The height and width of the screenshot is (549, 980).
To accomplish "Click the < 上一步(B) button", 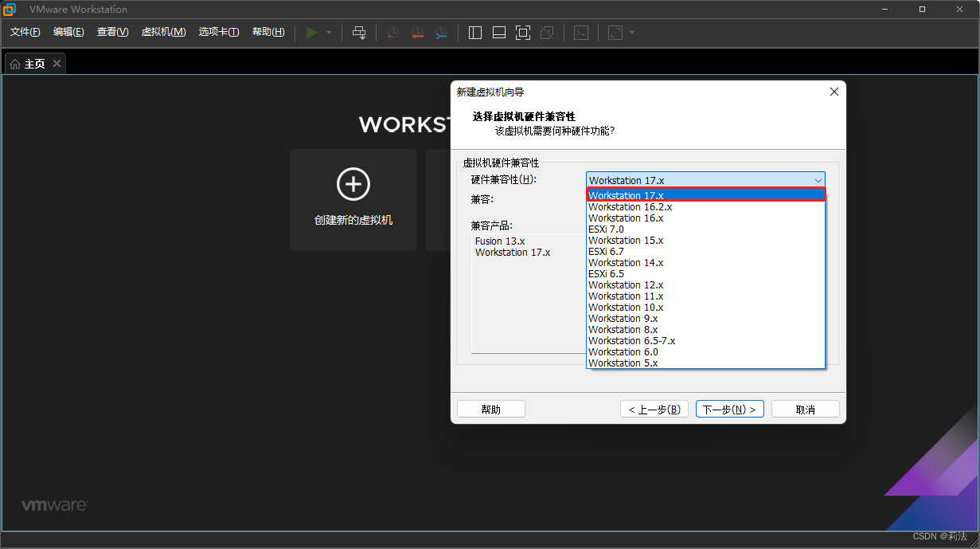I will coord(654,409).
